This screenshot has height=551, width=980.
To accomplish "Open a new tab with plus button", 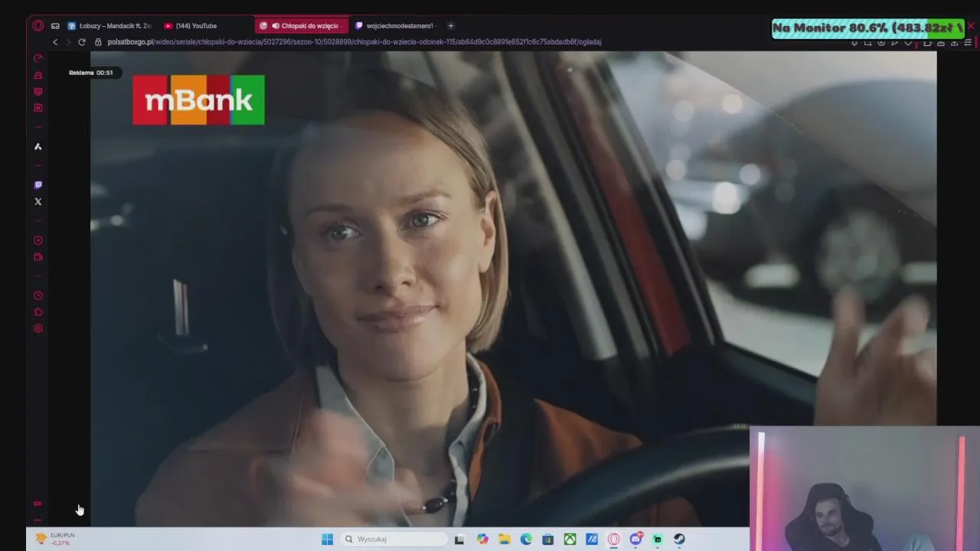I will (450, 26).
